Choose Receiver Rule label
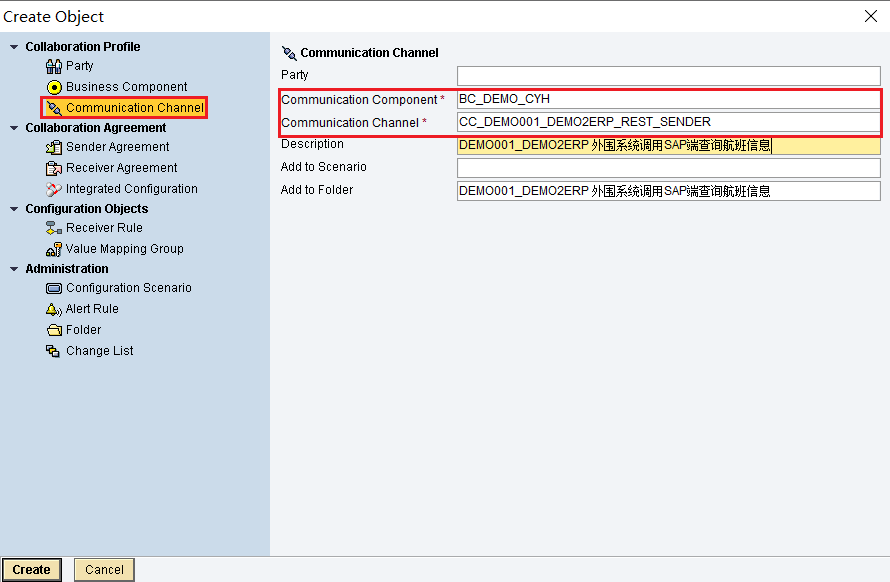The height and width of the screenshot is (582, 890). tap(104, 228)
